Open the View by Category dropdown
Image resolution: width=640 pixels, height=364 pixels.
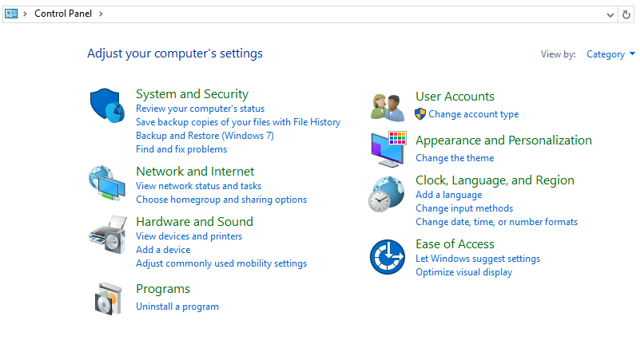[x=610, y=54]
